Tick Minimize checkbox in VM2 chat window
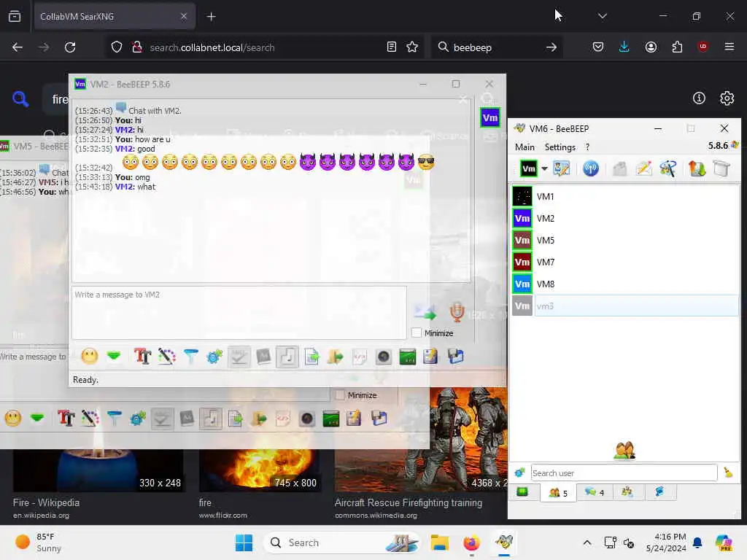747x560 pixels. click(417, 332)
